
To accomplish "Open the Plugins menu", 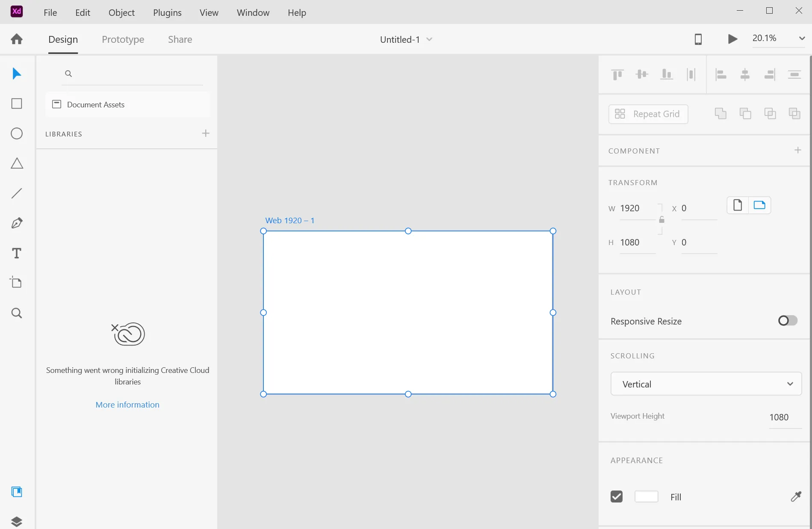I will tap(167, 12).
